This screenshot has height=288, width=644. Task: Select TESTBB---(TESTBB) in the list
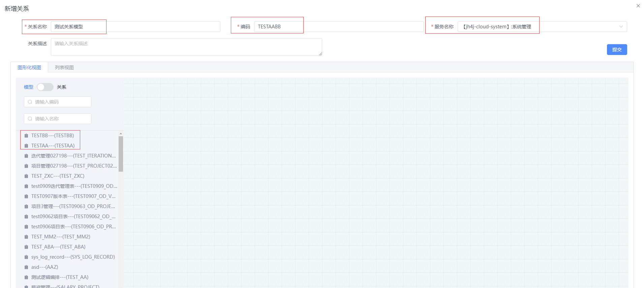53,136
